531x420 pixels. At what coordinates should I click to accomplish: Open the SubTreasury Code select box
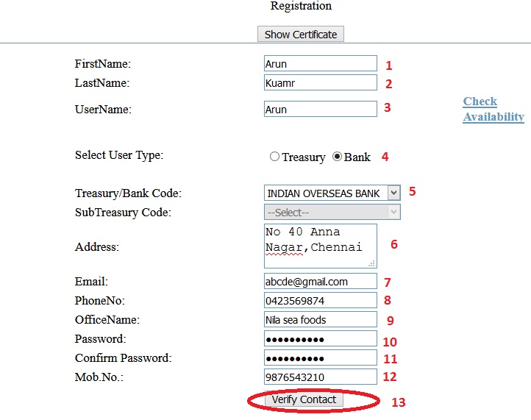[x=332, y=212]
